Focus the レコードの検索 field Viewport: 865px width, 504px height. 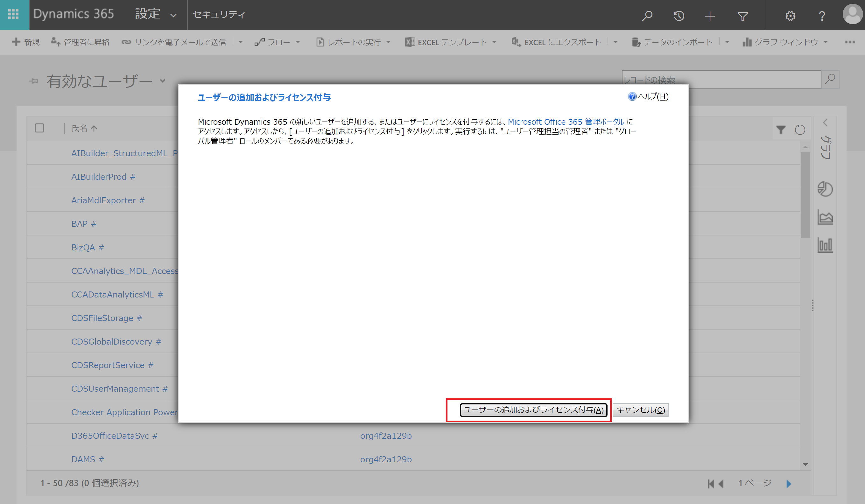(x=721, y=80)
